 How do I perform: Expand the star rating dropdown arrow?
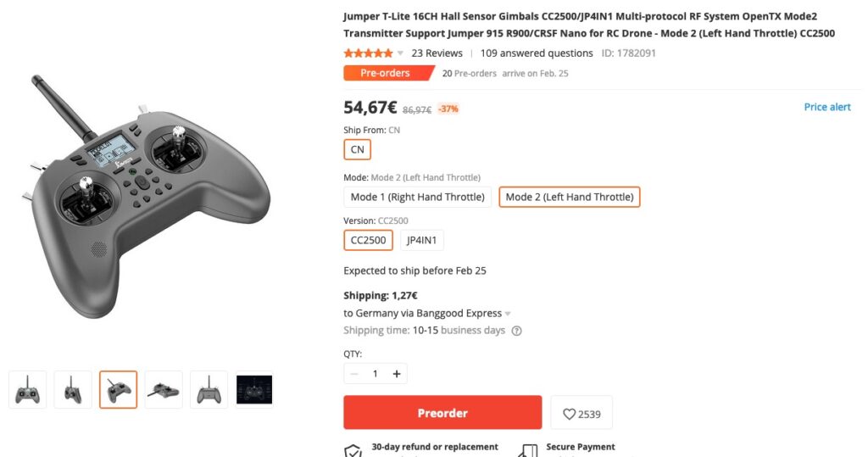tap(400, 53)
